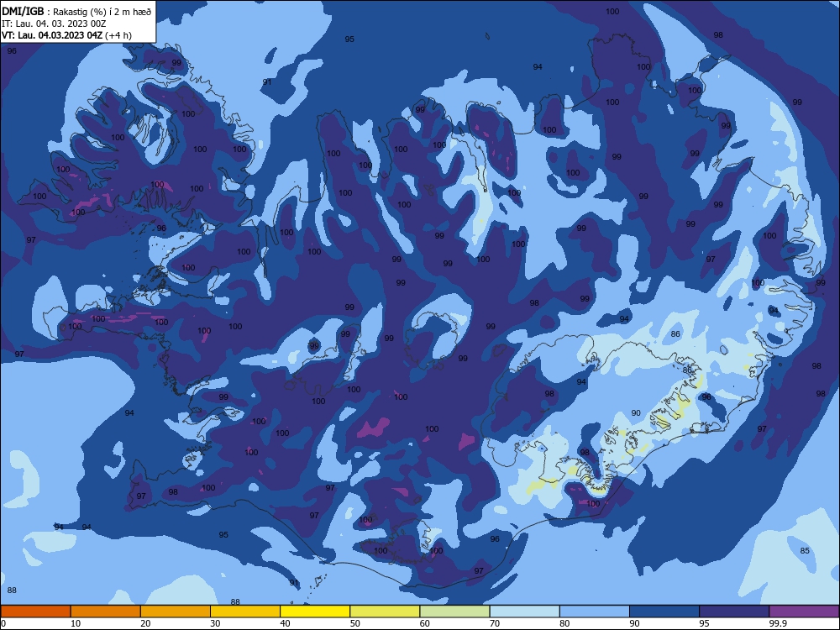This screenshot has width=840, height=630.
Task: Pick the 20–30 light orange legend band
Action: (176, 612)
